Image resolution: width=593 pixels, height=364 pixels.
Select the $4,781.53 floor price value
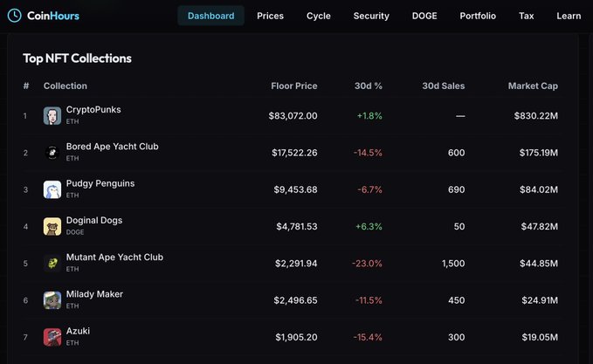coord(297,226)
